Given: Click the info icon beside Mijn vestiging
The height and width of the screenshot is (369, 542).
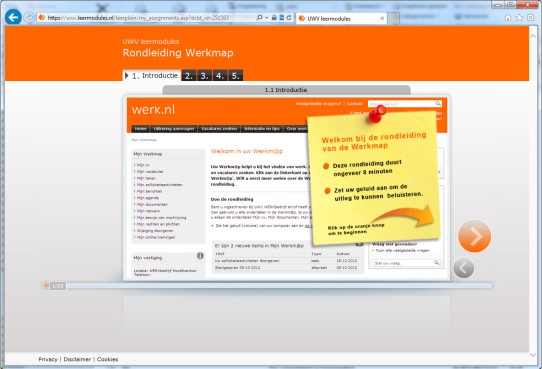Looking at the screenshot, I should coord(200,256).
